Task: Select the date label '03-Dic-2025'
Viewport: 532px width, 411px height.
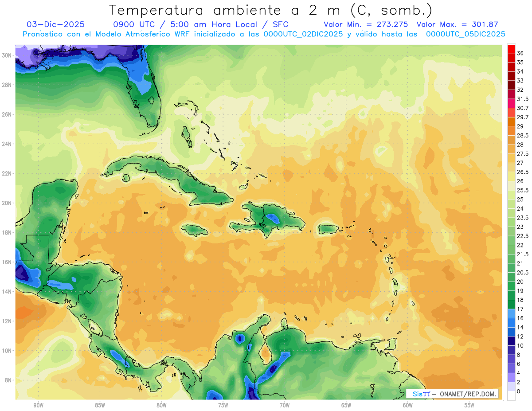Action: (56, 24)
